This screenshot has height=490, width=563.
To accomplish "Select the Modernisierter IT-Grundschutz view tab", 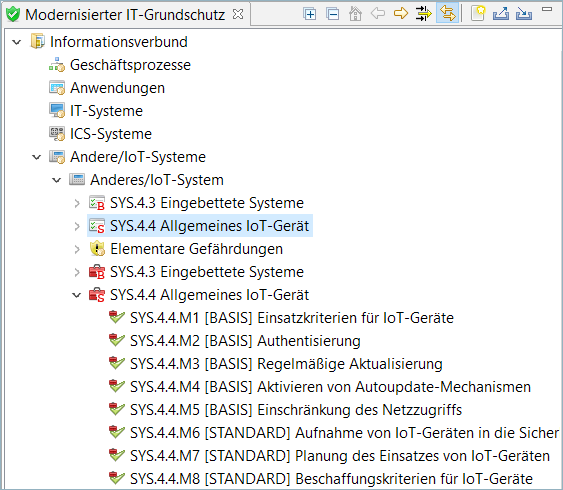I will click(x=125, y=15).
